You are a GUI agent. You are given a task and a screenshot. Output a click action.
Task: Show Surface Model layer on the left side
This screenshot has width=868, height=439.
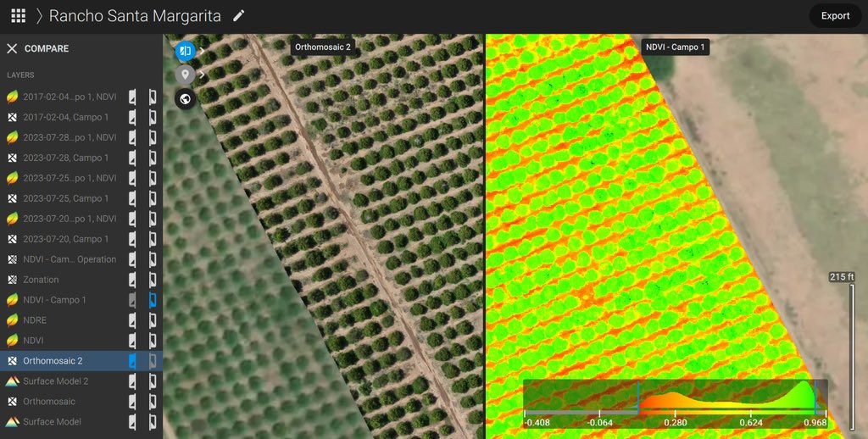coord(132,422)
